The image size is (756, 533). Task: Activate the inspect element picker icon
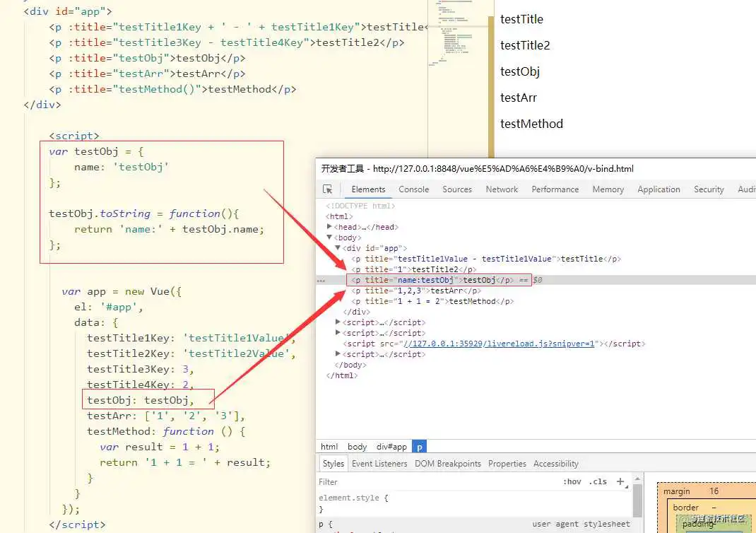click(x=328, y=189)
